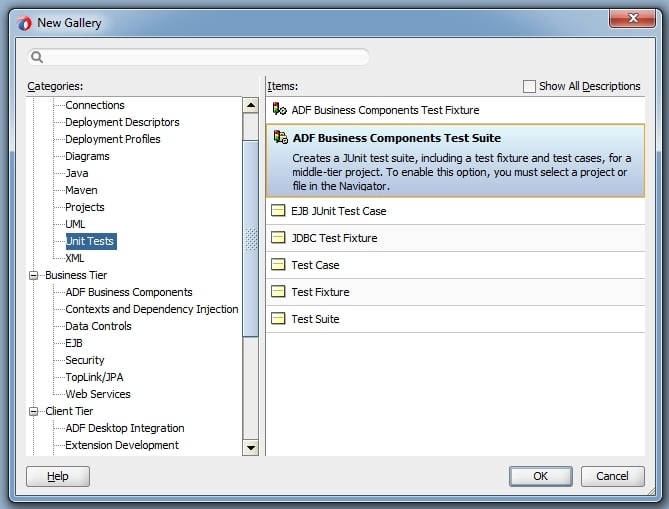Image resolution: width=669 pixels, height=509 pixels.
Task: Select XML category
Action: point(75,258)
